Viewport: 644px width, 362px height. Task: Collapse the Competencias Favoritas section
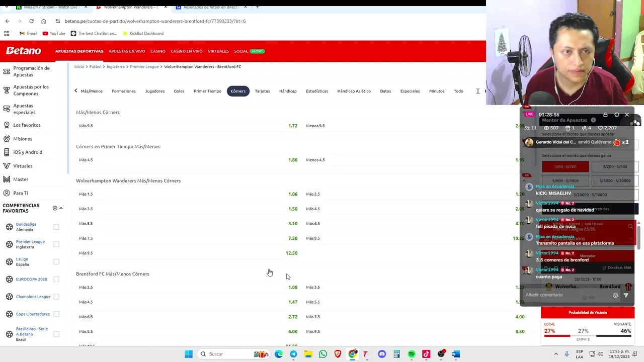[x=61, y=208]
